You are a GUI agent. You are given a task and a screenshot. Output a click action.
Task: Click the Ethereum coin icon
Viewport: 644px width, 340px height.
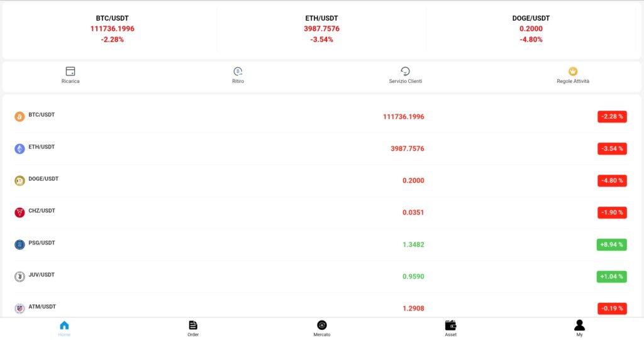[x=19, y=149]
